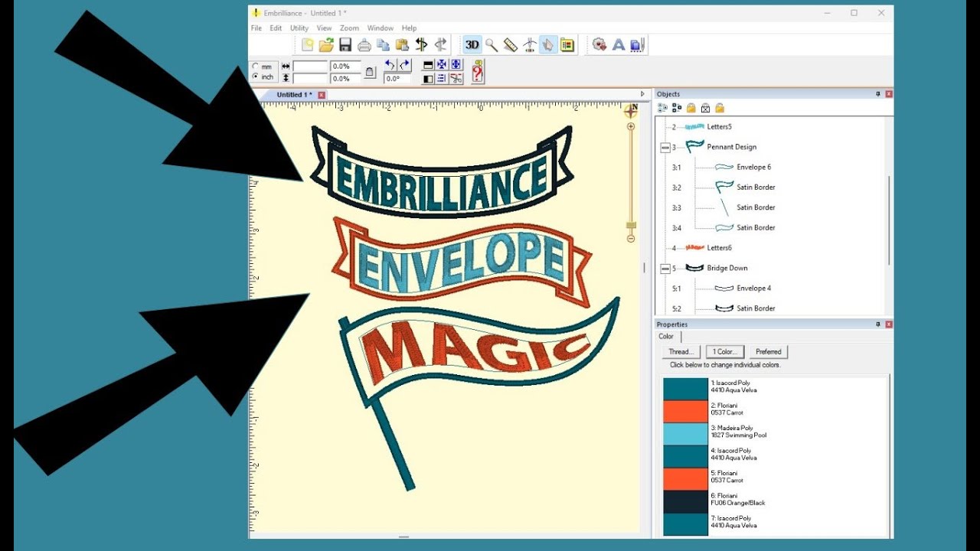Viewport: 980px width, 551px height.
Task: Click the Preferred button
Action: (768, 352)
